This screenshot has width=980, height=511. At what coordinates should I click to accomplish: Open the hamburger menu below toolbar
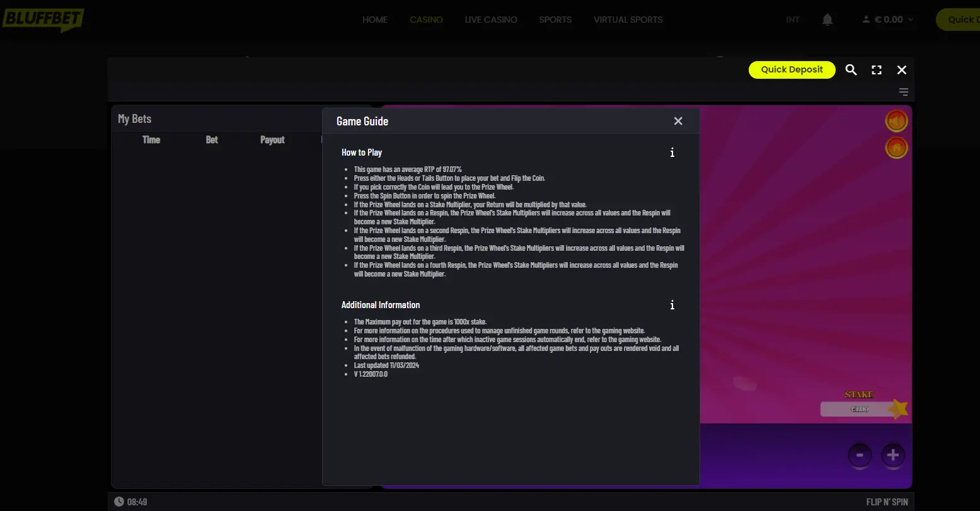[x=903, y=92]
